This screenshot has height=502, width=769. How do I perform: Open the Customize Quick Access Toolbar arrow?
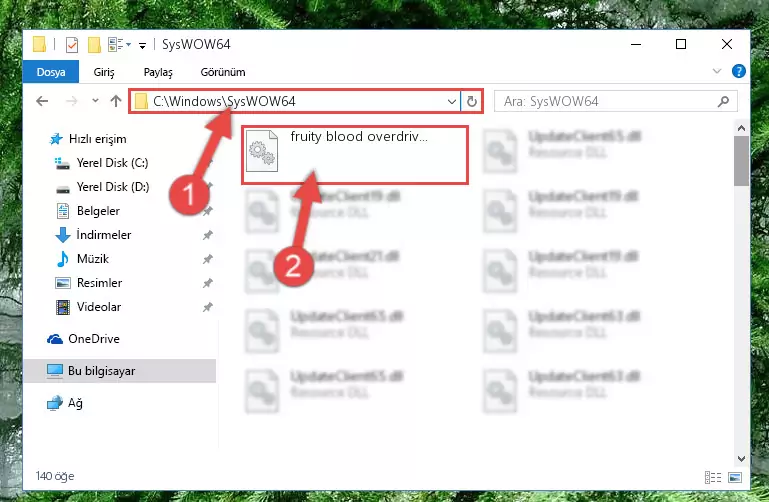142,46
